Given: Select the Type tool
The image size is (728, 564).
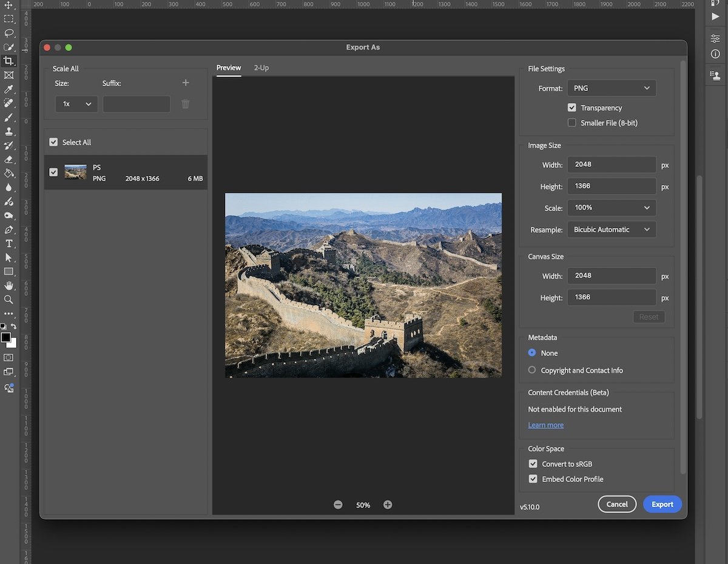Looking at the screenshot, I should click(9, 243).
